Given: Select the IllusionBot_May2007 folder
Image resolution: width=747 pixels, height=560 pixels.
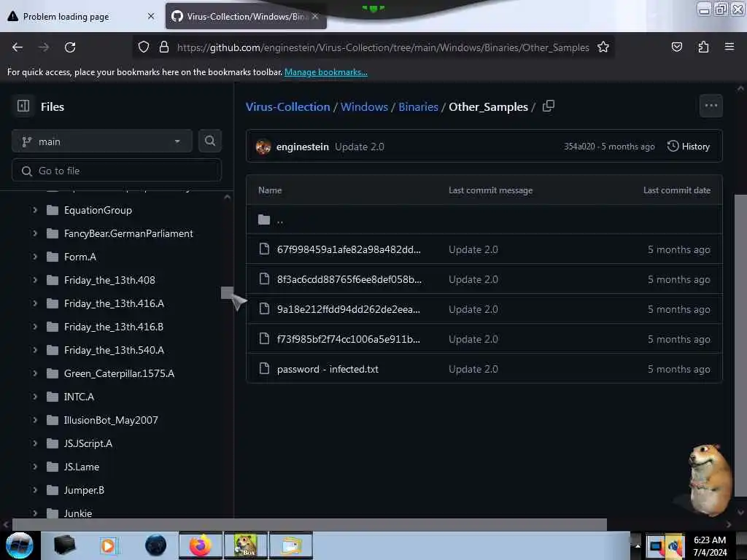Looking at the screenshot, I should coord(111,420).
